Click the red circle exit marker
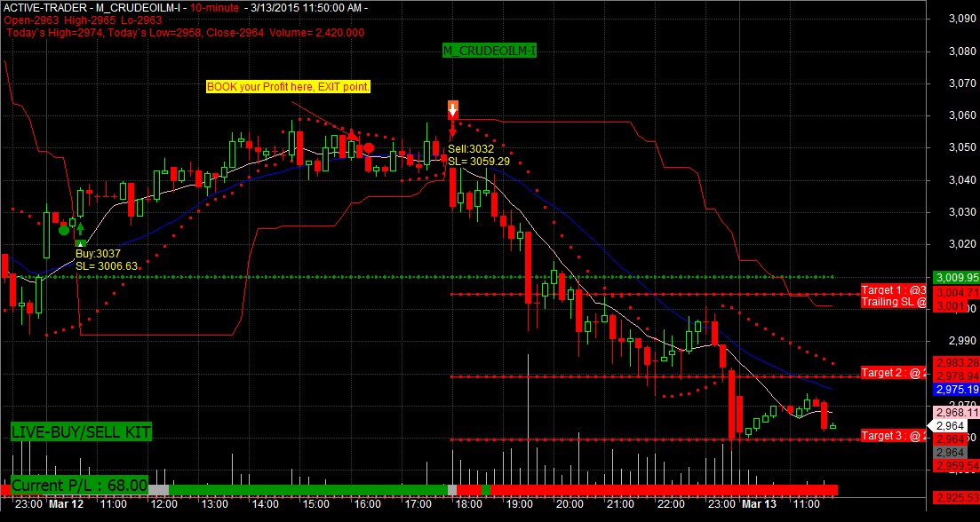980x522 pixels. point(369,148)
